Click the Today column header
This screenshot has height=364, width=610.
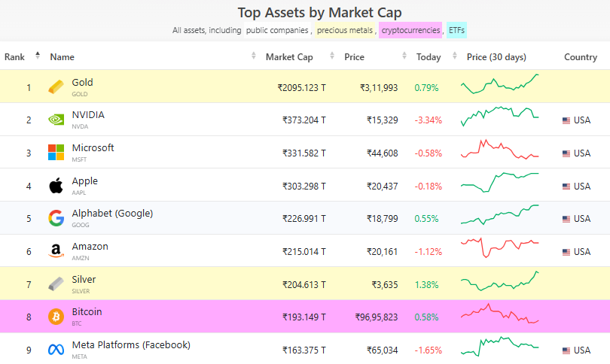click(x=429, y=57)
